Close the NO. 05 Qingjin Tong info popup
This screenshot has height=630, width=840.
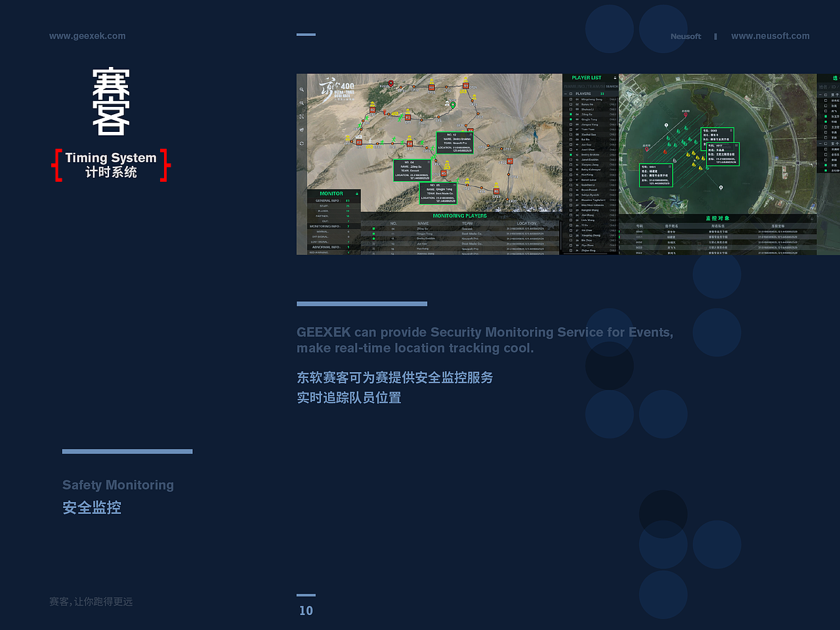click(454, 184)
